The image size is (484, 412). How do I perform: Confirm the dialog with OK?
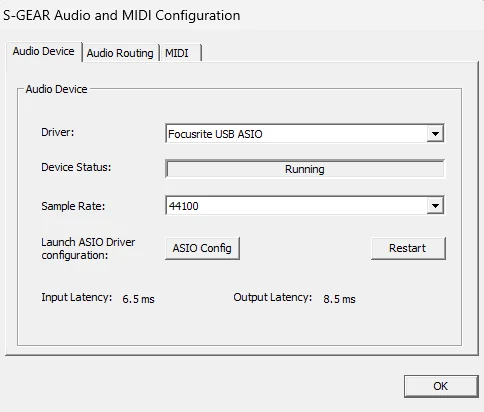[x=441, y=386]
